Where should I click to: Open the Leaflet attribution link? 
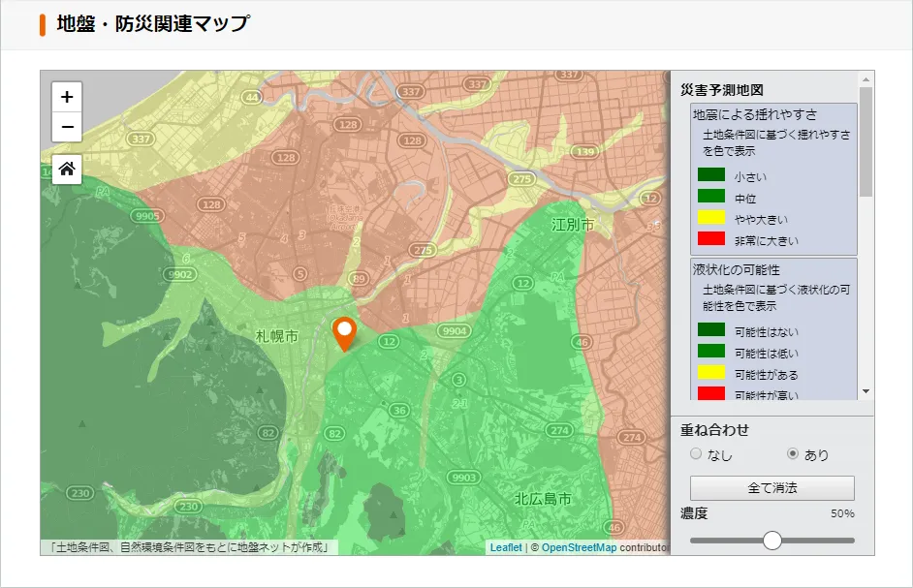point(505,547)
